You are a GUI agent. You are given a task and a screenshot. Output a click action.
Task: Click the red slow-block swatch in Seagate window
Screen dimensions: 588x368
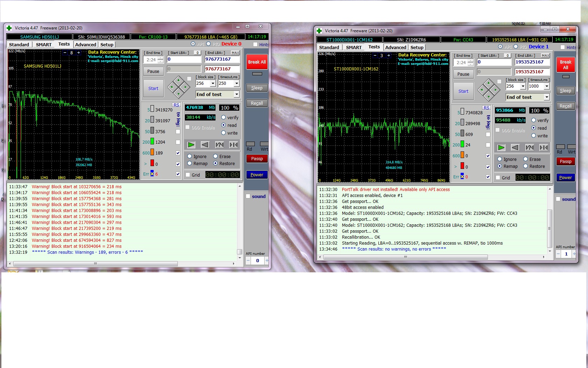tap(462, 166)
